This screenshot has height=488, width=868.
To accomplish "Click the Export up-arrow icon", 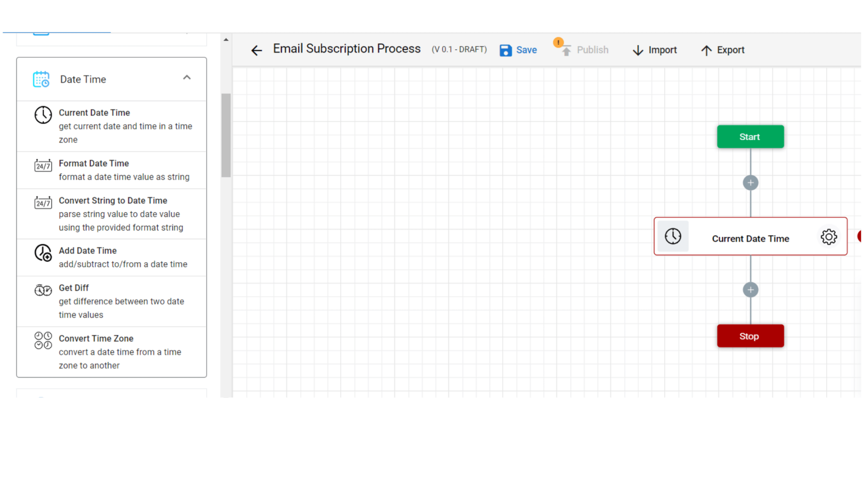I will (x=706, y=50).
